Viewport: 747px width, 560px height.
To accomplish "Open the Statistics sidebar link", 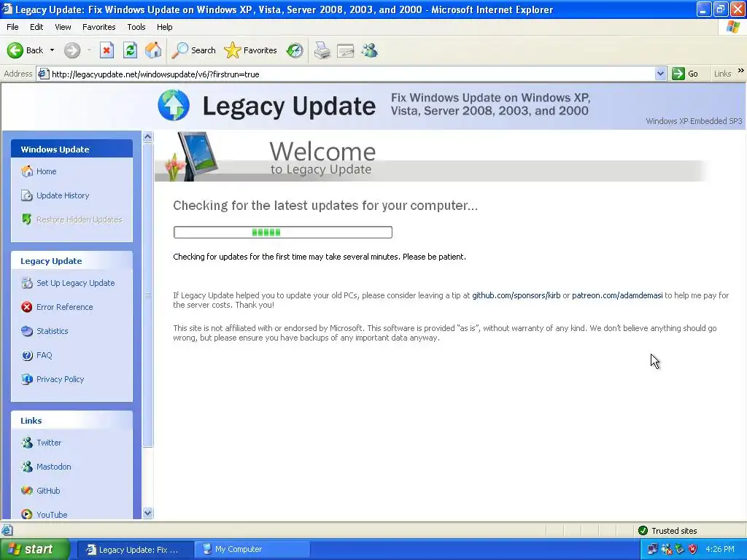I will 53,331.
